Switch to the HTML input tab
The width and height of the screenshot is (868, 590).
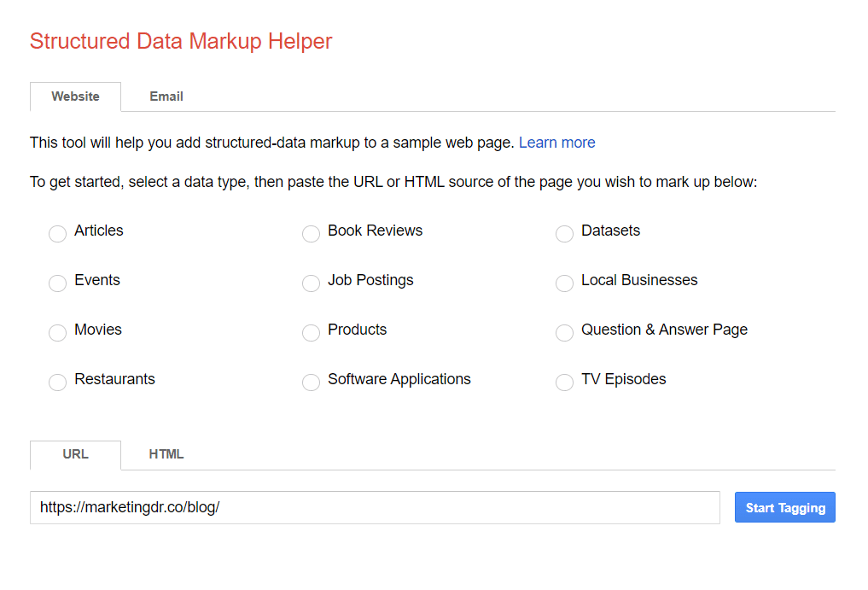[166, 454]
